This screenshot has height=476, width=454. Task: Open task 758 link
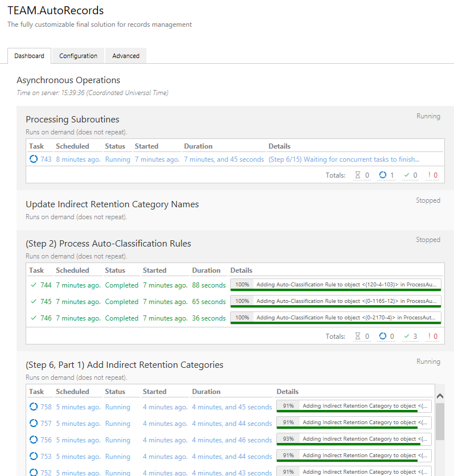click(46, 407)
